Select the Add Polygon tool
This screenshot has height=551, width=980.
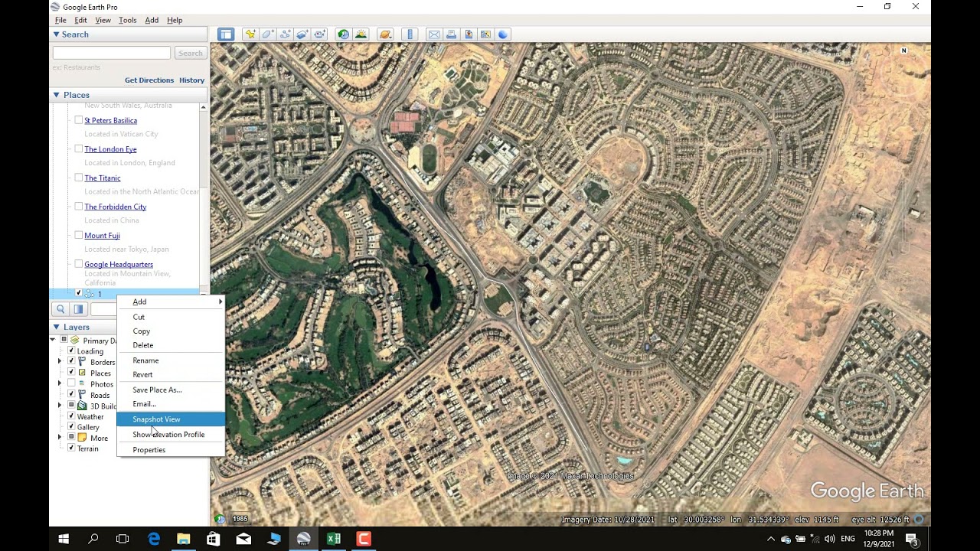coord(268,34)
